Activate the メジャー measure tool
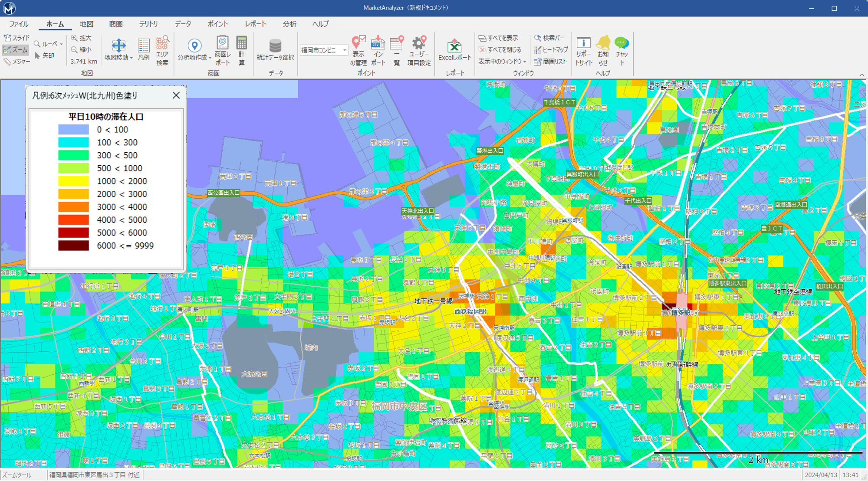Viewport: 868px width, 481px height. 16,62
